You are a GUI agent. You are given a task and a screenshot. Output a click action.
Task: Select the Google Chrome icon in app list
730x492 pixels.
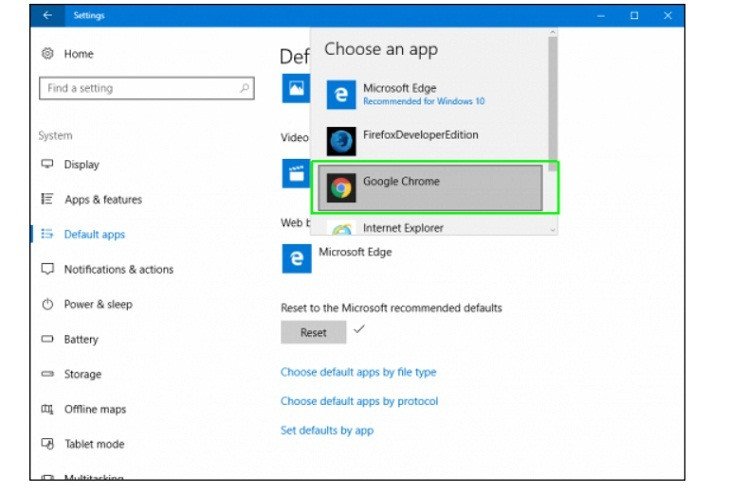342,187
